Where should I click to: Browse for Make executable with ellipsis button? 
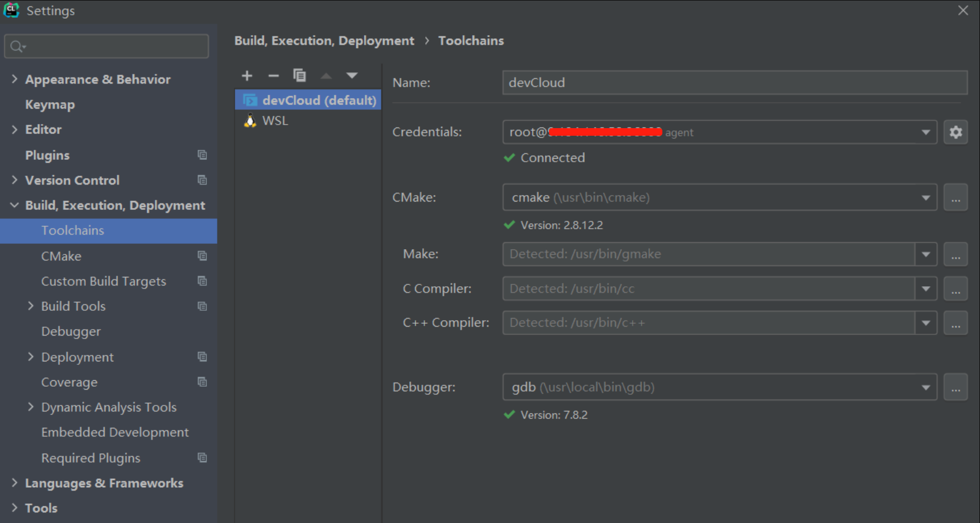(x=956, y=254)
